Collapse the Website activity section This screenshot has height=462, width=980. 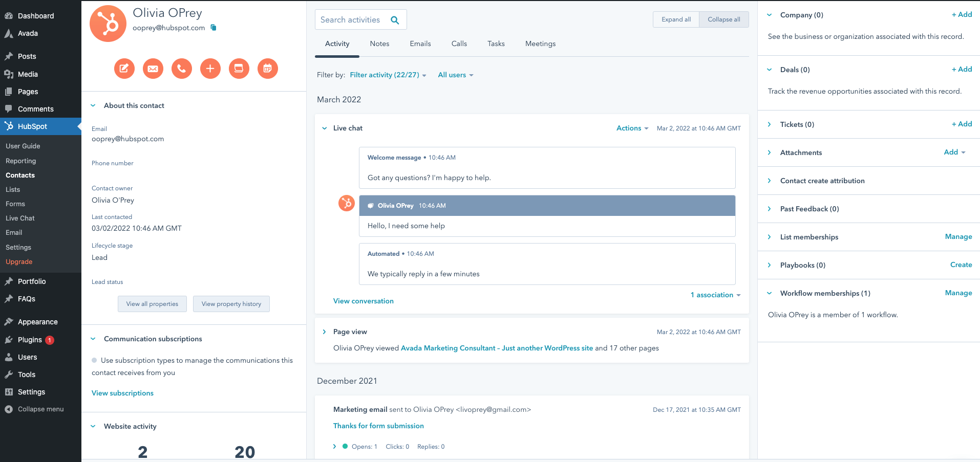(93, 426)
